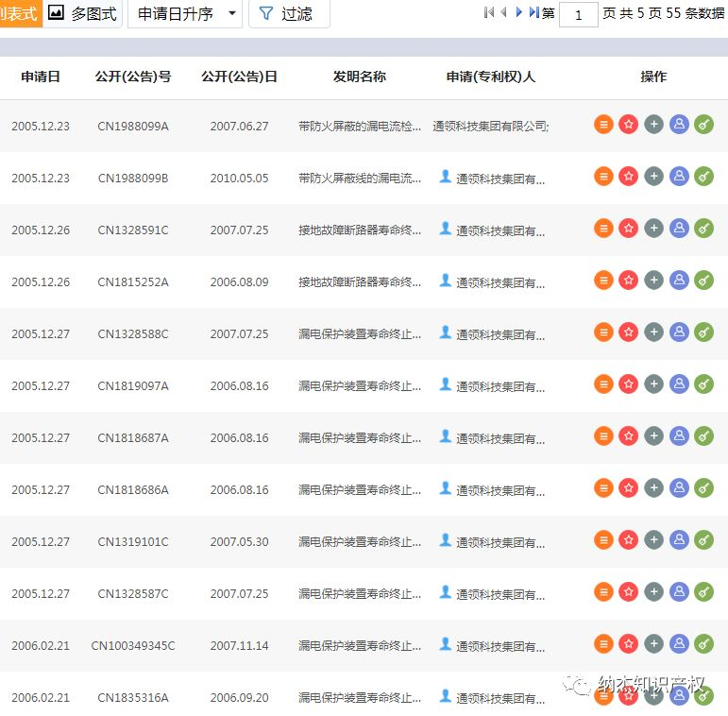The width and height of the screenshot is (728, 716).
Task: Click blue person action icon for CN1815252A
Action: tap(679, 281)
